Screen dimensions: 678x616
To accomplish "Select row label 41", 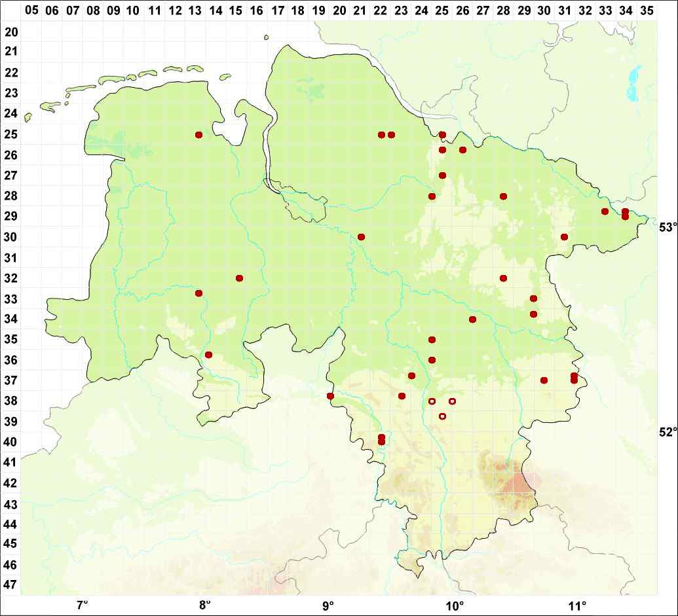I will [11, 462].
